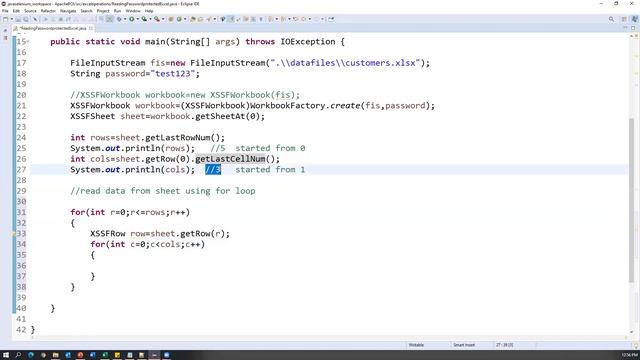640x360 pixels.
Task: Expand the Coverage dropdown arrow
Action: 150,19
